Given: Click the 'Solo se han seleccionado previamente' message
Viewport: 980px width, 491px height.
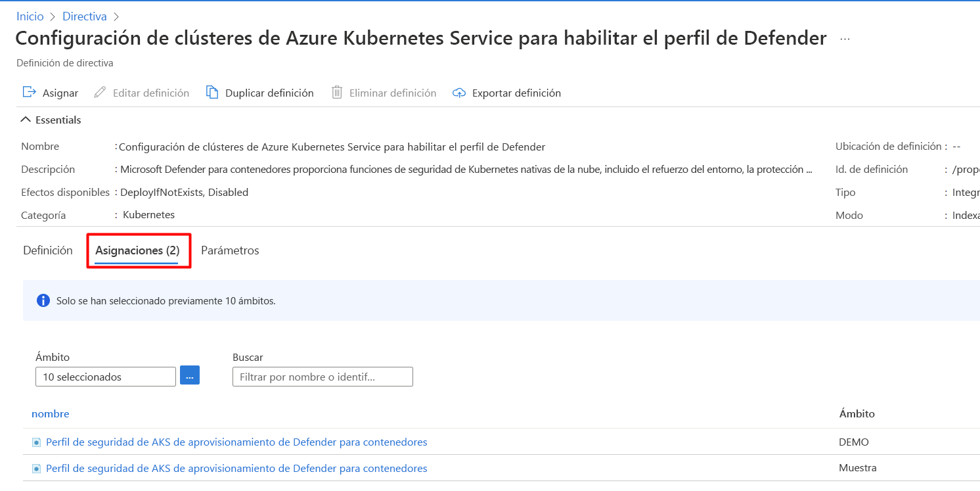Looking at the screenshot, I should [x=166, y=301].
